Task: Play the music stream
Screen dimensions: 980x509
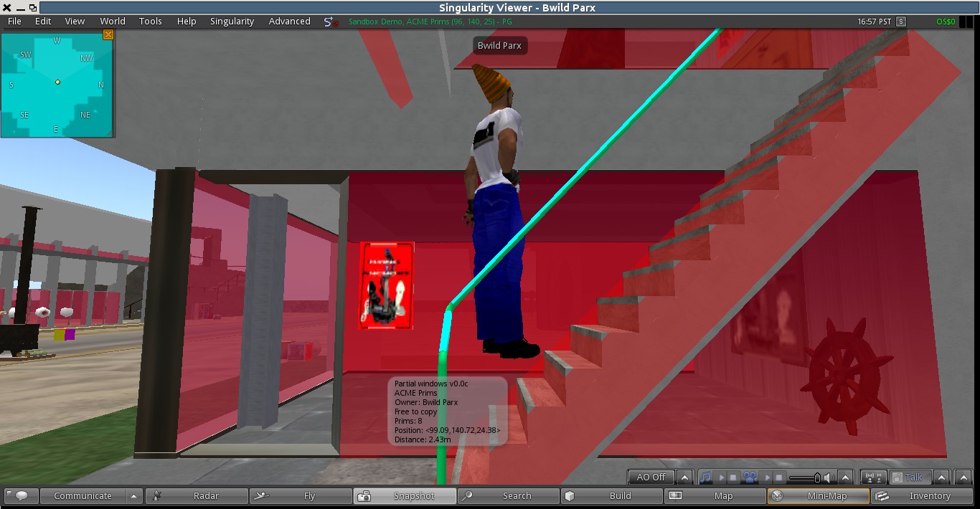Action: pos(721,477)
